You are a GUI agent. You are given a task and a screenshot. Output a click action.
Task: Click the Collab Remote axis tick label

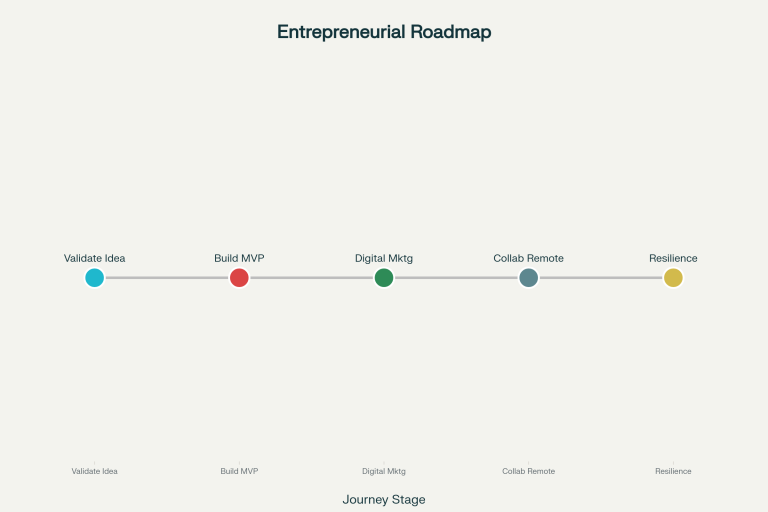[528, 471]
